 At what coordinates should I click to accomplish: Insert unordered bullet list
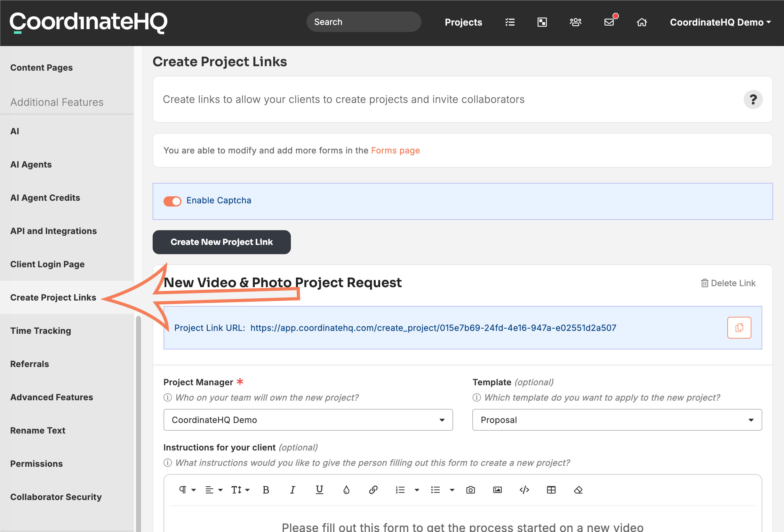[436, 490]
